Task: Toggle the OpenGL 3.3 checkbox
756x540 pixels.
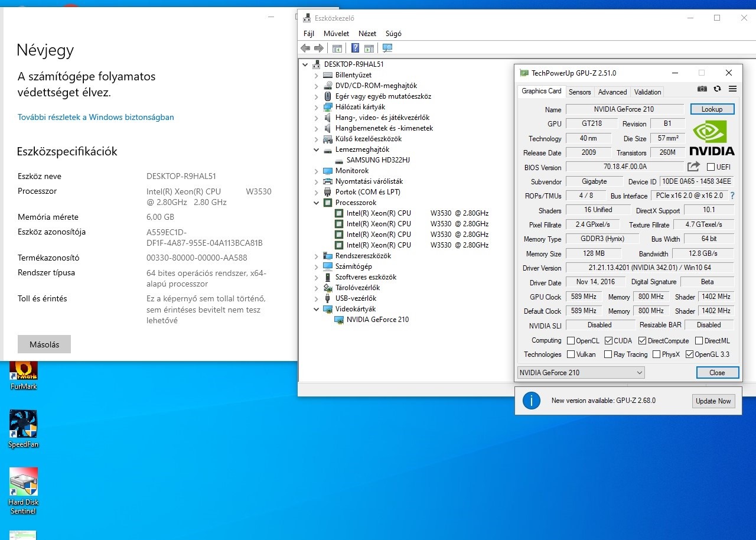Action: (x=689, y=354)
